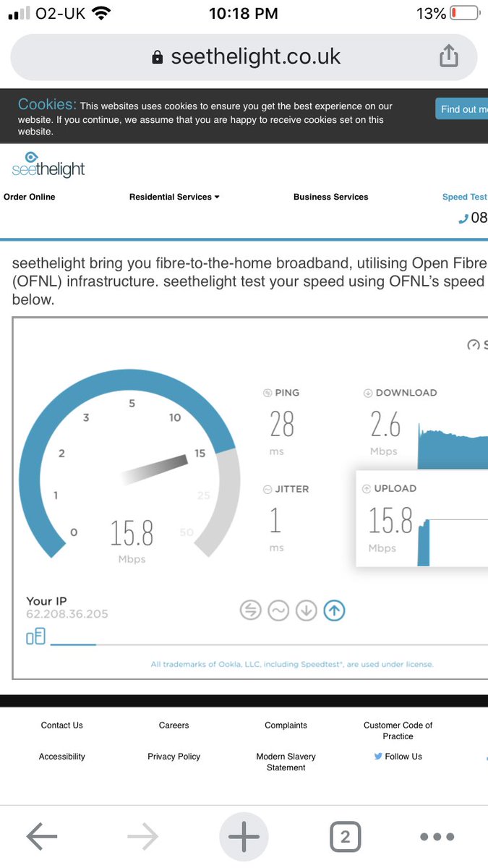The image size is (488, 868).
Task: Tap the phone icon next to number
Action: pyautogui.click(x=463, y=219)
